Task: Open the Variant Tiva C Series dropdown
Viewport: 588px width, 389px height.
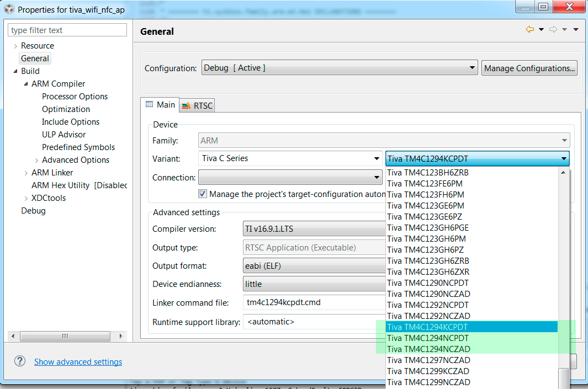Action: click(290, 158)
